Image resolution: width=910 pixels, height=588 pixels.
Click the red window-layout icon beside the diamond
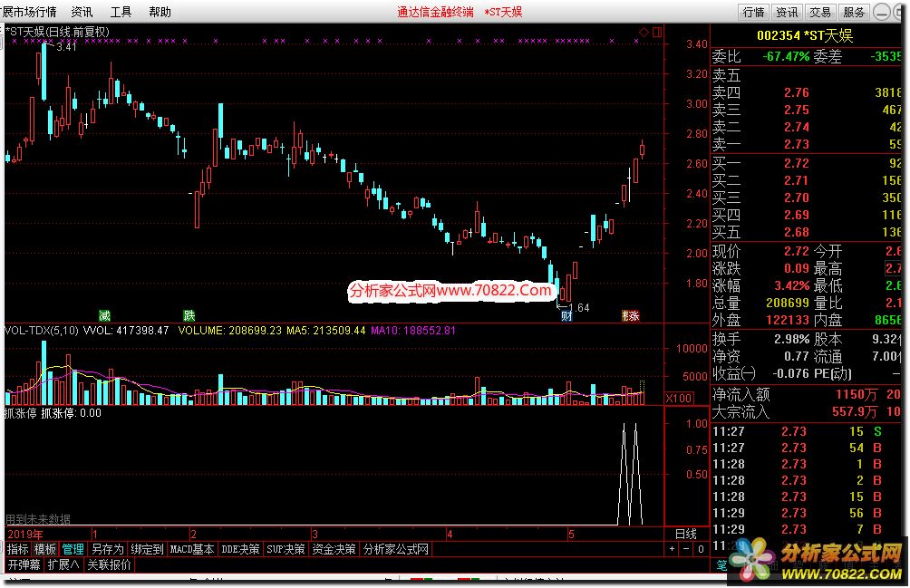tap(657, 32)
